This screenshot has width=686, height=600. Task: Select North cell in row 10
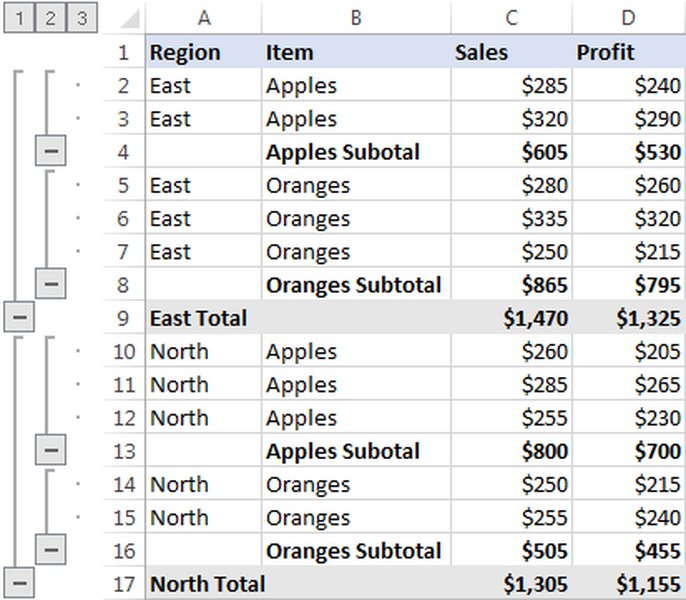tap(203, 351)
